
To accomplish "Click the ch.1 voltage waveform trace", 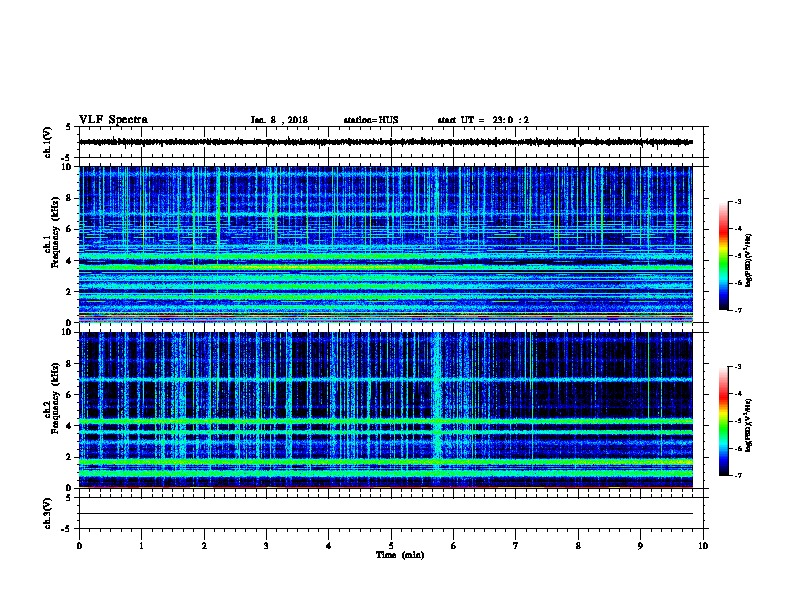I will click(x=385, y=142).
